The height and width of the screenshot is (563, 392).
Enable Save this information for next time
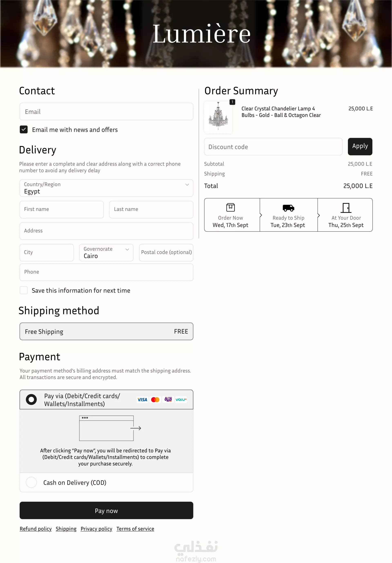pos(24,290)
